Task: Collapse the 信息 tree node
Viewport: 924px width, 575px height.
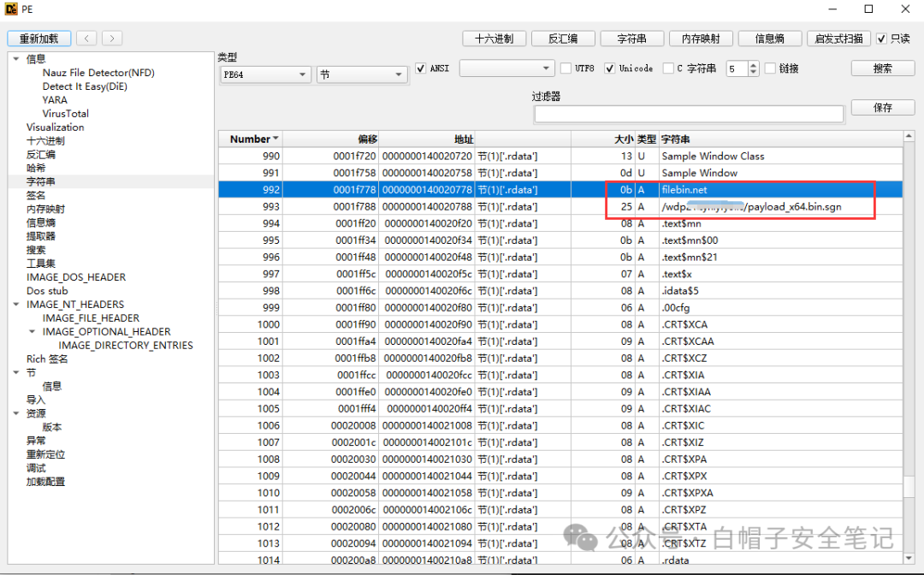Action: [16, 59]
